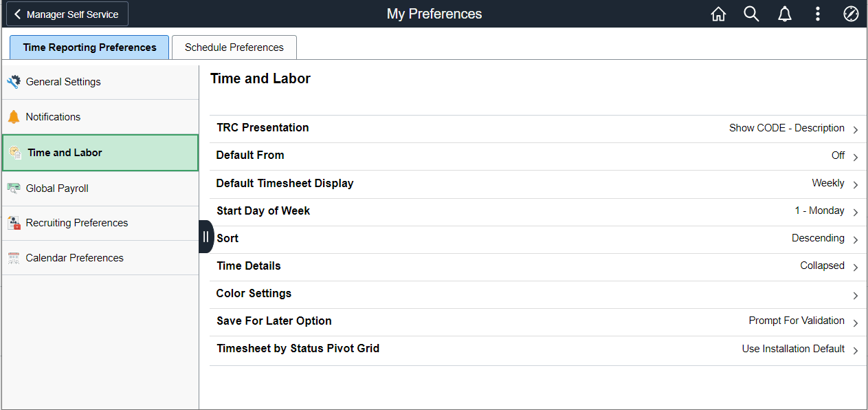Select General Settings wrench icon
Viewport: 868px width, 410px height.
click(x=14, y=82)
